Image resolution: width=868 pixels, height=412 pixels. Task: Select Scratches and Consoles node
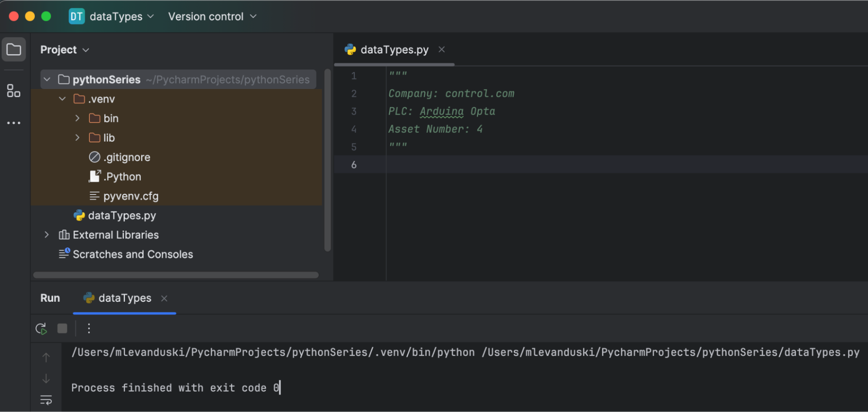[133, 254]
